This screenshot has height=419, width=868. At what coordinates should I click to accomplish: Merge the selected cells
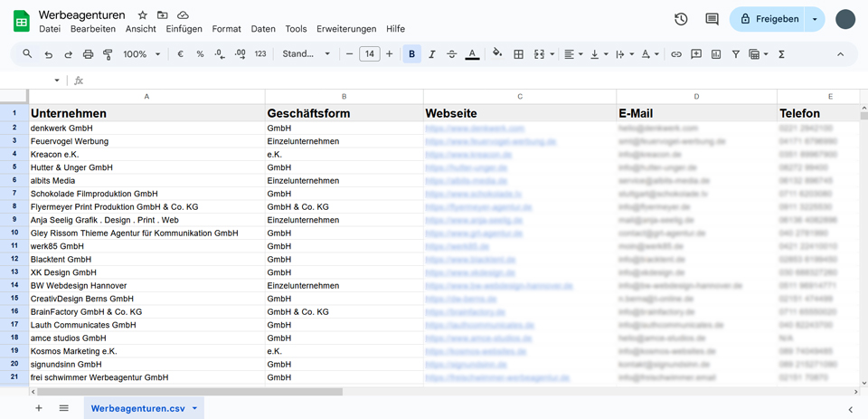[x=539, y=54]
